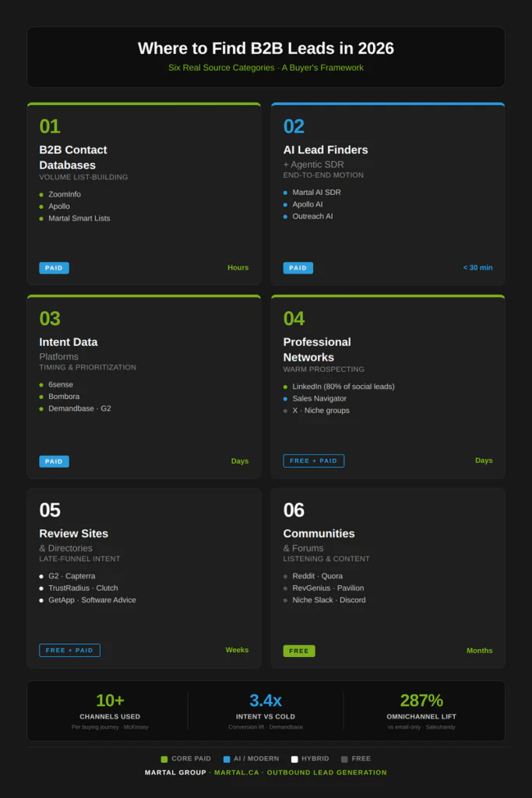
Task: Click the 'LATE-FUNNEL INTENT' label
Action: (x=80, y=559)
